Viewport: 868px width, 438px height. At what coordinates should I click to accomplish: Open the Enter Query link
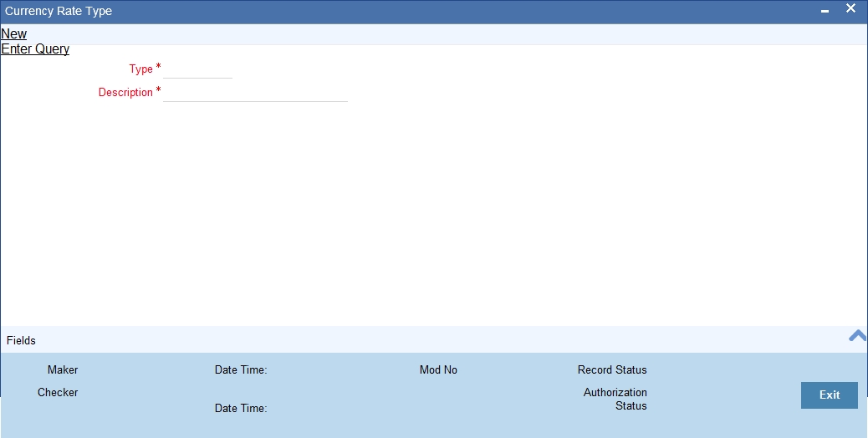(35, 48)
